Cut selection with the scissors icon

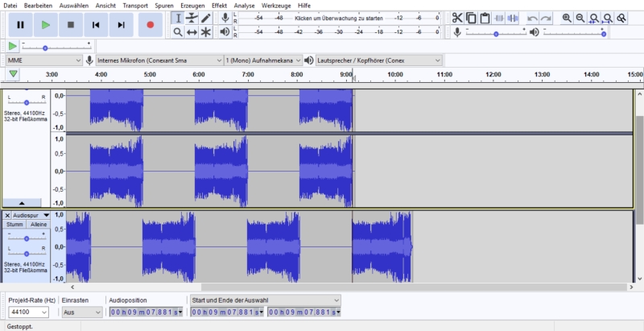point(457,18)
